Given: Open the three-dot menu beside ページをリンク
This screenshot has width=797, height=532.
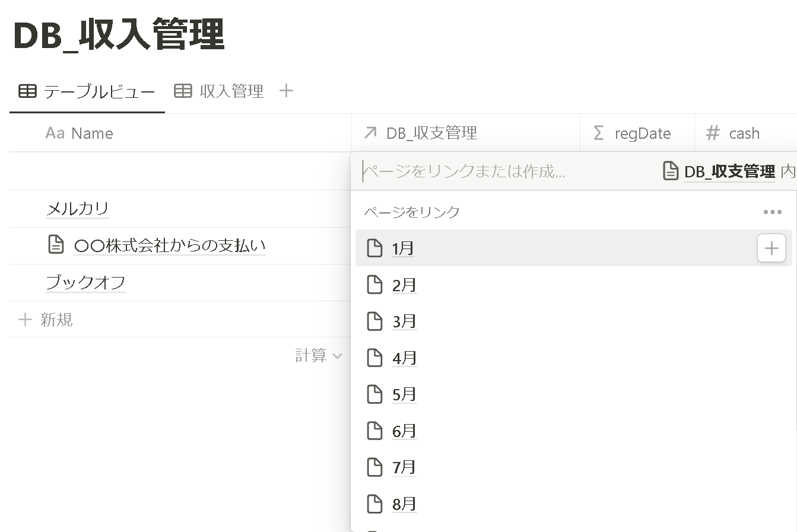Looking at the screenshot, I should [772, 212].
